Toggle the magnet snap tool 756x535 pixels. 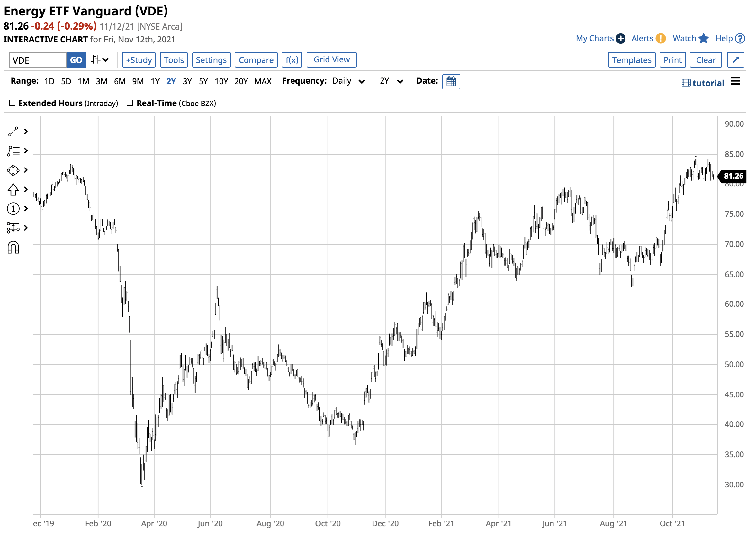[13, 248]
